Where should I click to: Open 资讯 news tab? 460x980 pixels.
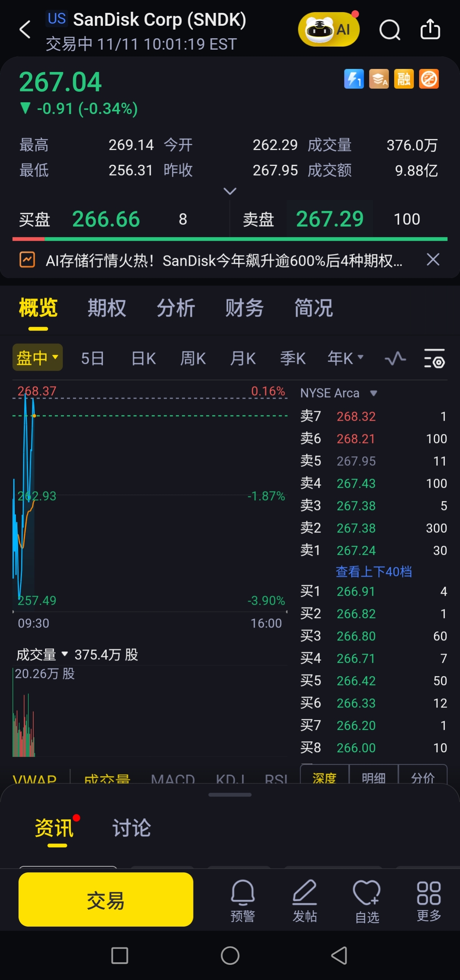pos(54,827)
